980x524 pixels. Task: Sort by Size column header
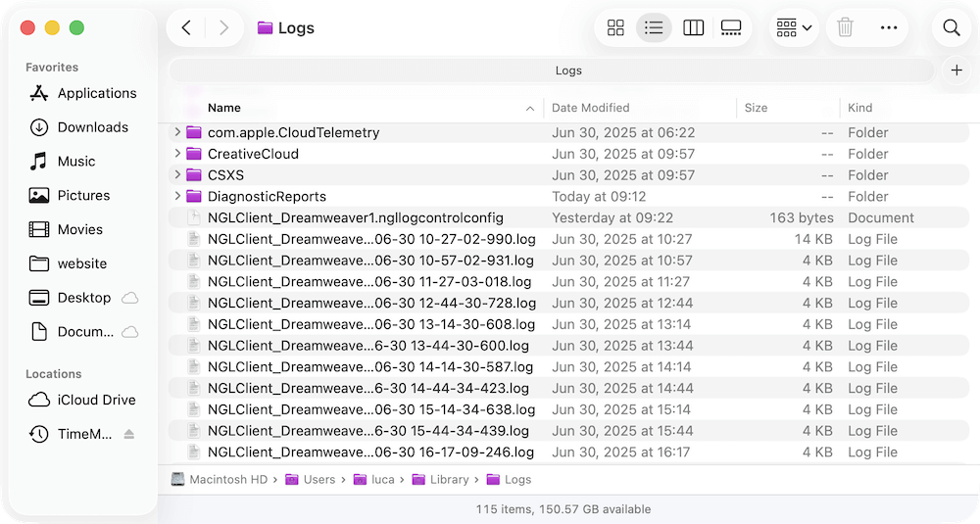756,108
